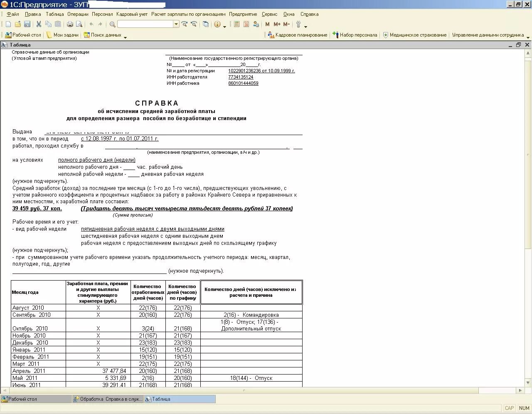Click the Save diskette icon
This screenshot has width=532, height=414.
pyautogui.click(x=27, y=24)
